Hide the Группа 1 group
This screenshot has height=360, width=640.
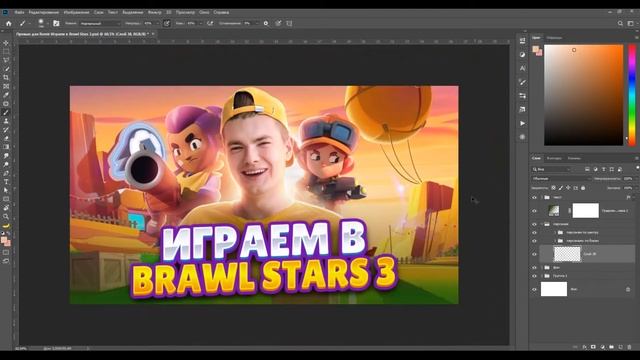point(534,276)
